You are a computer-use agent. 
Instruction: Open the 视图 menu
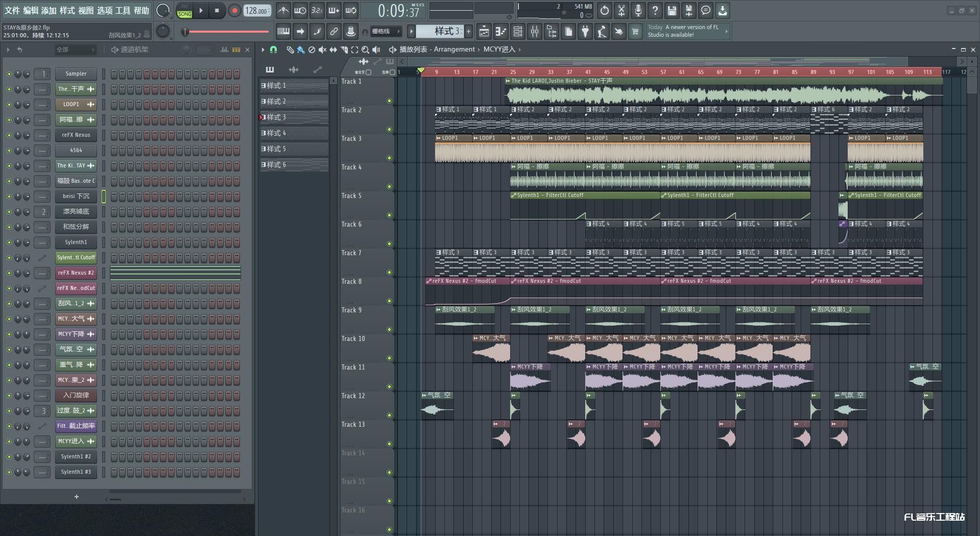coord(86,11)
